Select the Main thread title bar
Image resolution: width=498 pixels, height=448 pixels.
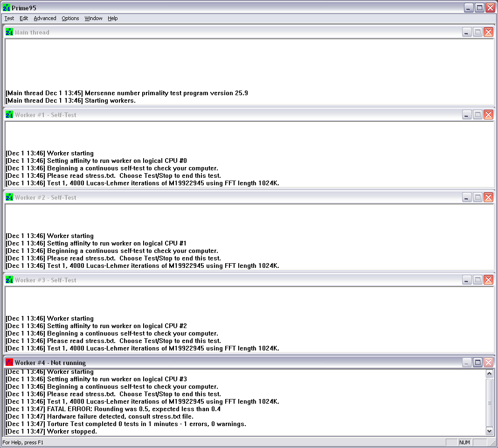tap(249, 32)
